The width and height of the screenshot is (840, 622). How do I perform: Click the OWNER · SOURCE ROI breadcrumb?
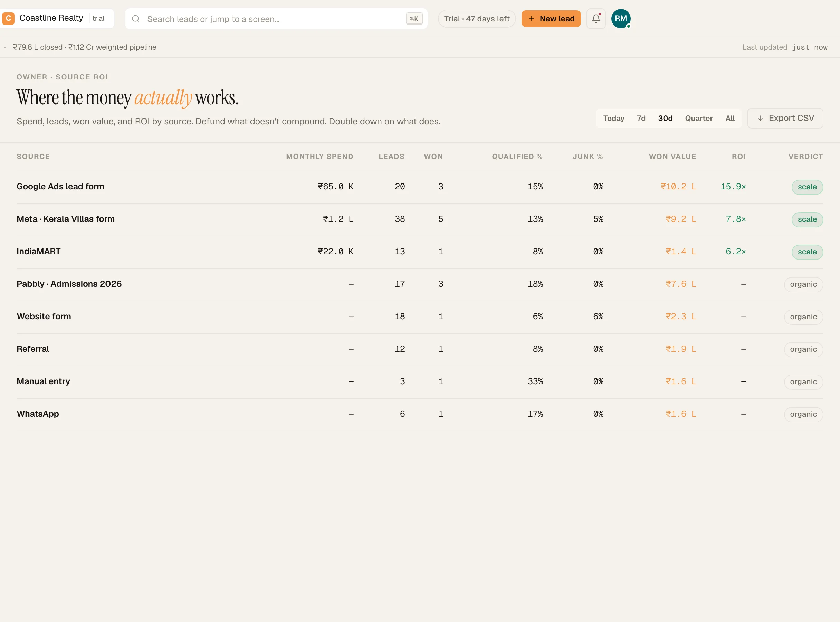(x=63, y=77)
